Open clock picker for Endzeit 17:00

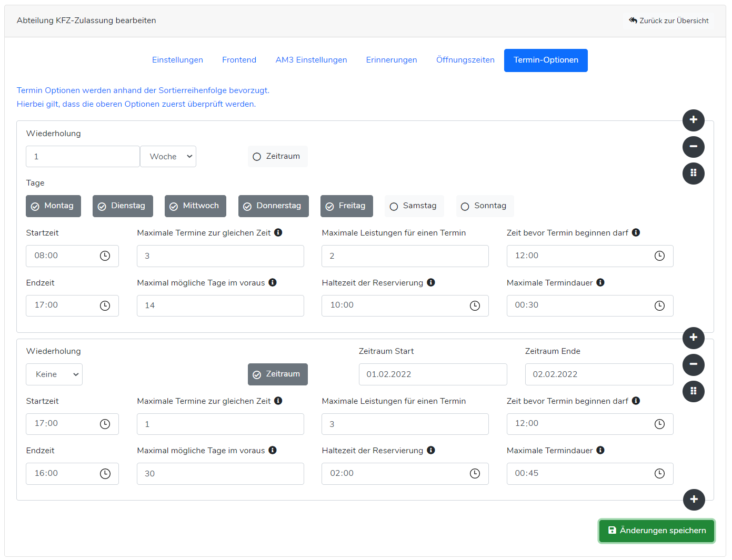click(x=105, y=306)
